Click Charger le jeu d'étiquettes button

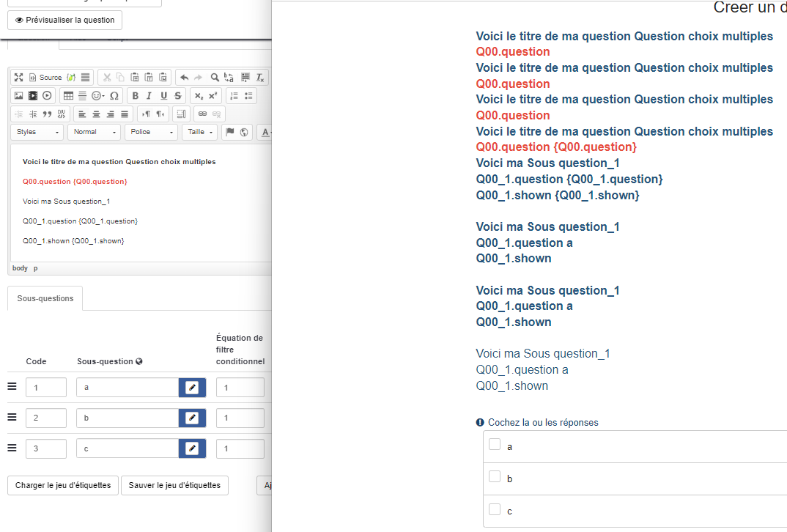(x=63, y=485)
